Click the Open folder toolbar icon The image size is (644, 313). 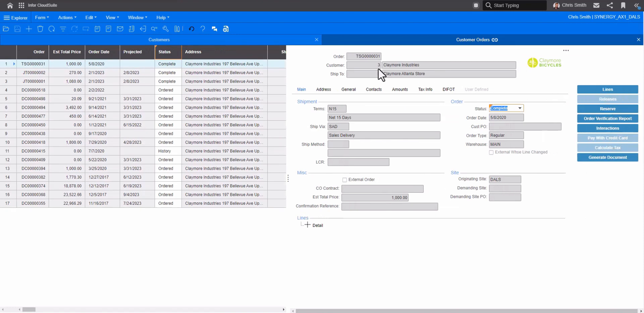(x=6, y=29)
